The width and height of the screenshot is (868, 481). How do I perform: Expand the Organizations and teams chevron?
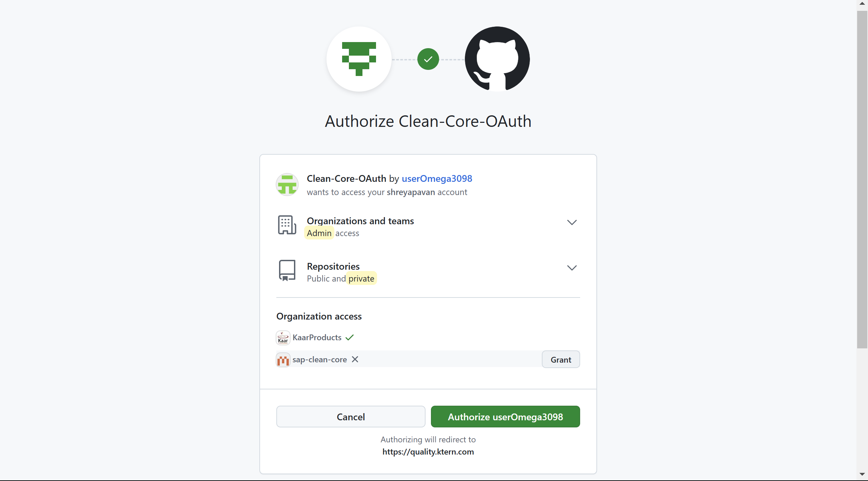tap(572, 223)
